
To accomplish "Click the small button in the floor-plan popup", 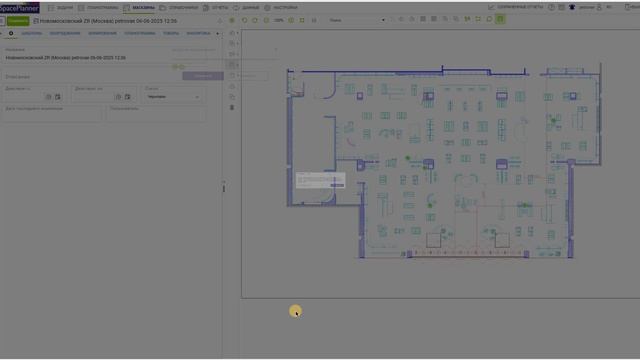I will [337, 185].
